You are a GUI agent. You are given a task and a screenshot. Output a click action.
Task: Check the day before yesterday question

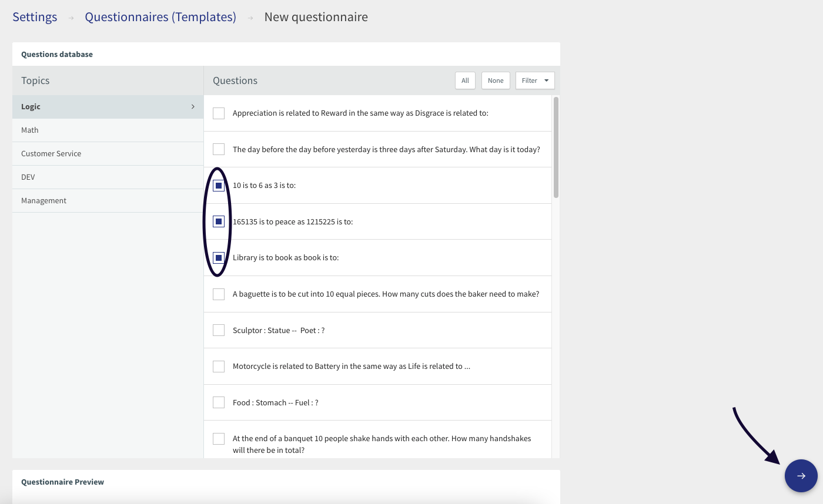click(x=219, y=149)
